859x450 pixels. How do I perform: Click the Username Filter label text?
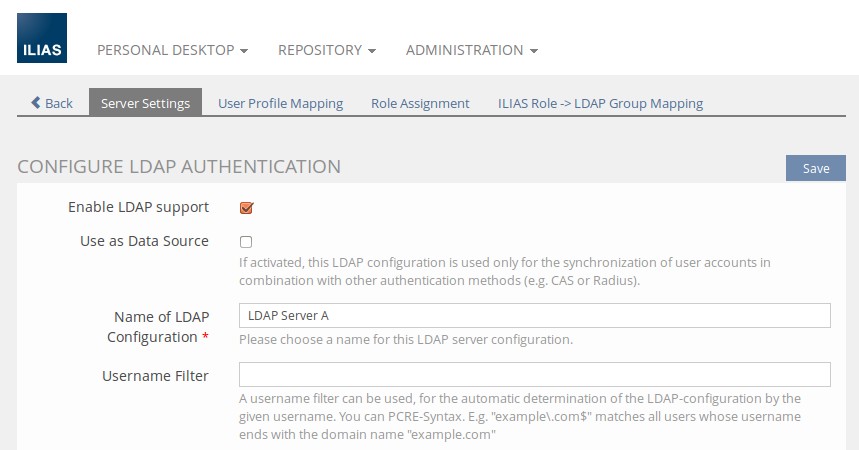tap(155, 376)
